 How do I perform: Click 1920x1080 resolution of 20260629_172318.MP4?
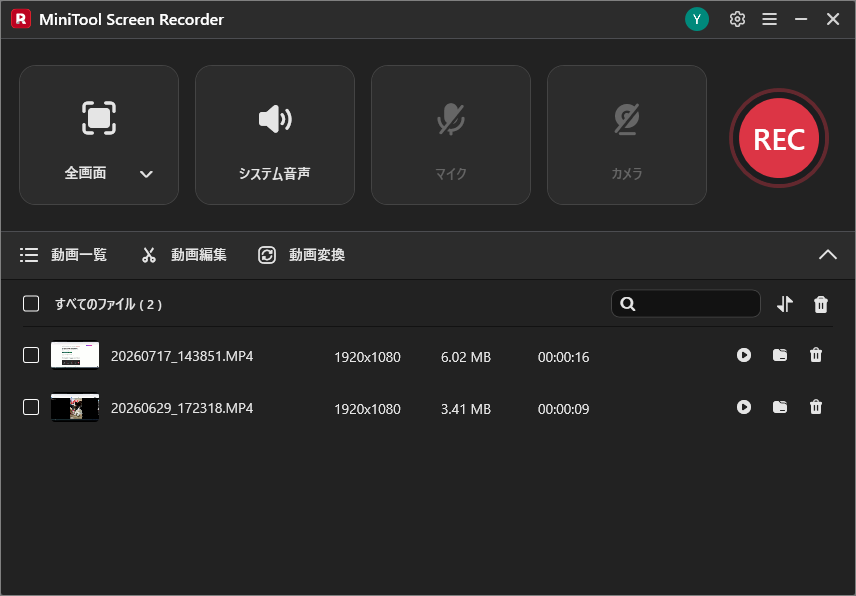tap(367, 409)
